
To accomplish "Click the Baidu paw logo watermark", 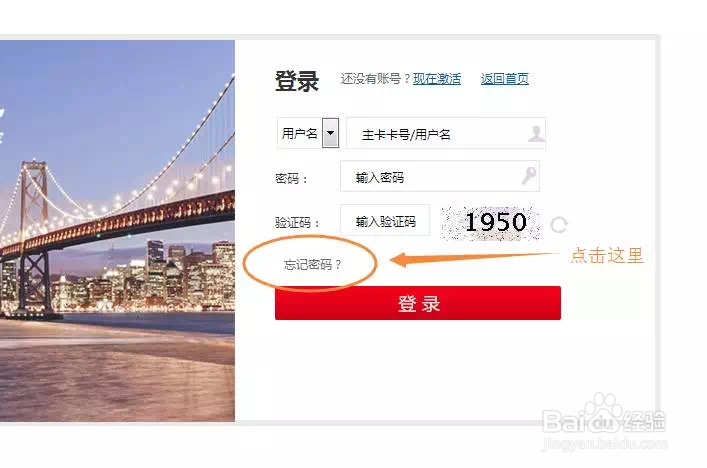I will point(603,413).
